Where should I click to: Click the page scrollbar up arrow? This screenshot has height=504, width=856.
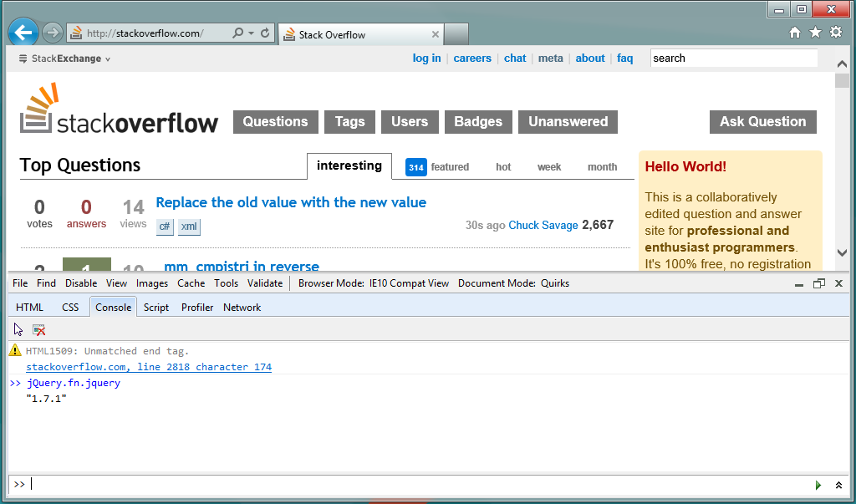pos(842,64)
